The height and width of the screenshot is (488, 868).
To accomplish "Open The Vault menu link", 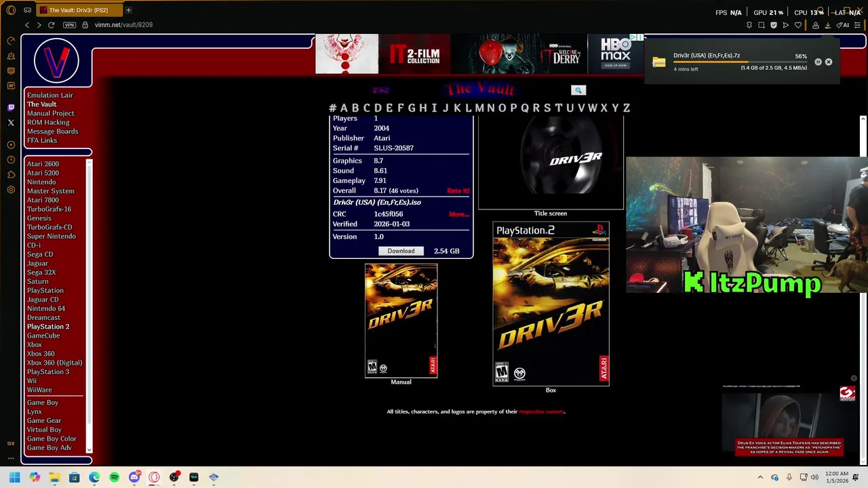I will pyautogui.click(x=41, y=104).
